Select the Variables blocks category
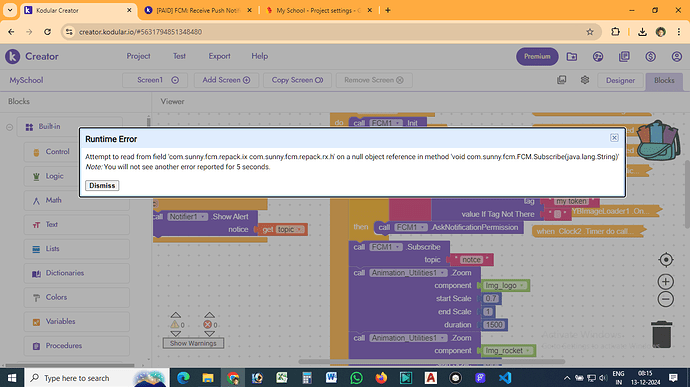 pyautogui.click(x=77, y=321)
